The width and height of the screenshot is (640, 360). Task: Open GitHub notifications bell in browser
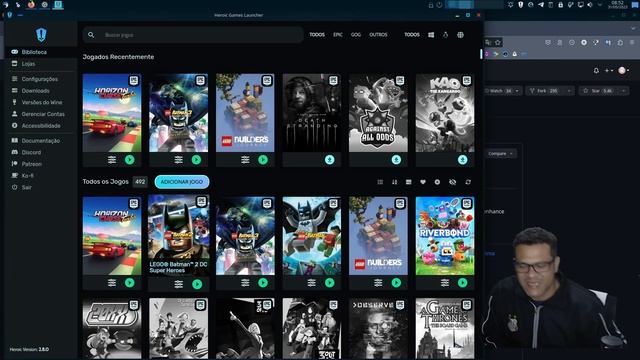pyautogui.click(x=596, y=71)
